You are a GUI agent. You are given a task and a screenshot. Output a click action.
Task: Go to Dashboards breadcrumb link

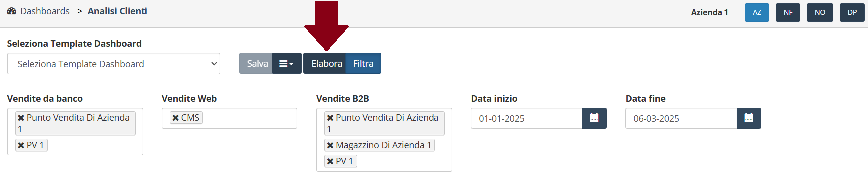point(45,11)
